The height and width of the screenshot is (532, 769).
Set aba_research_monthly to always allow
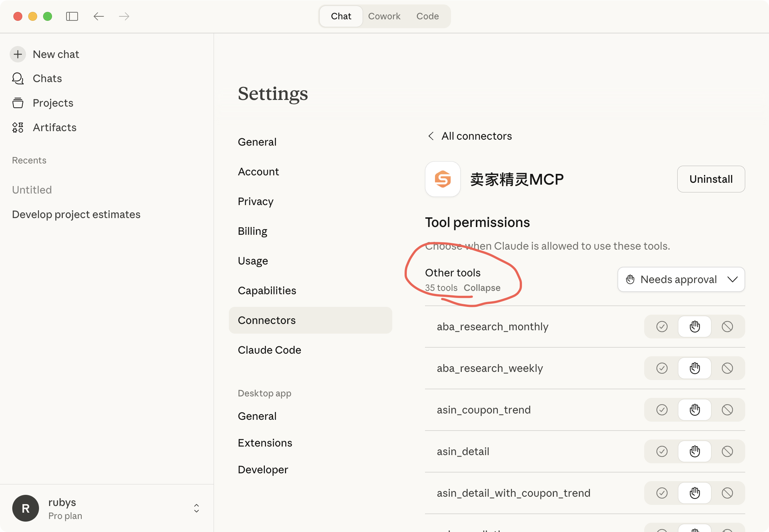(662, 327)
